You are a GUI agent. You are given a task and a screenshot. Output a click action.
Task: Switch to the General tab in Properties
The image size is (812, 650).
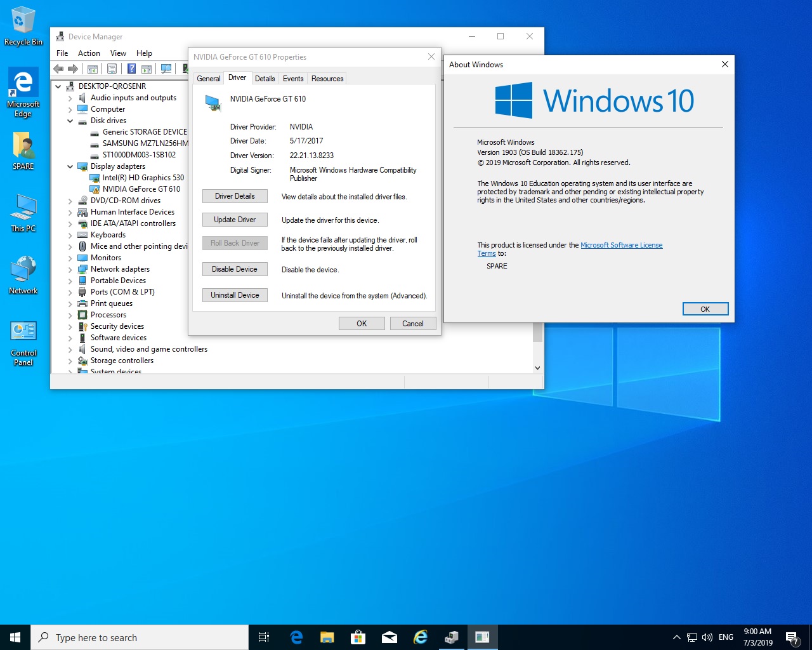click(209, 79)
